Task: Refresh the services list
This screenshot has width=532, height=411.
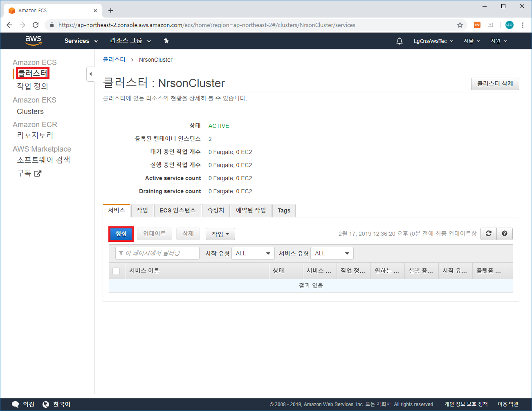Action: click(489, 234)
